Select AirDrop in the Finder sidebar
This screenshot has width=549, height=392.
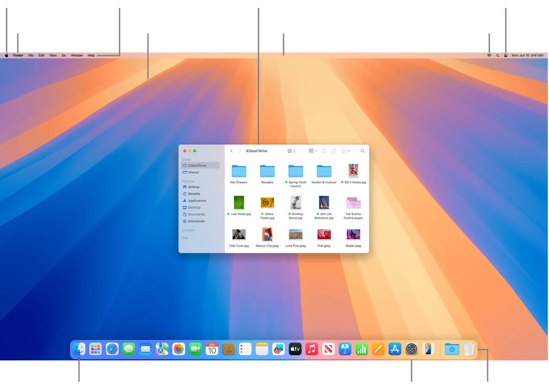[x=200, y=187]
